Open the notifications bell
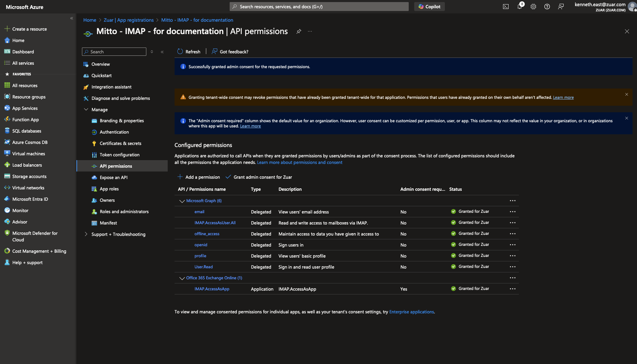The image size is (637, 364). (x=520, y=7)
